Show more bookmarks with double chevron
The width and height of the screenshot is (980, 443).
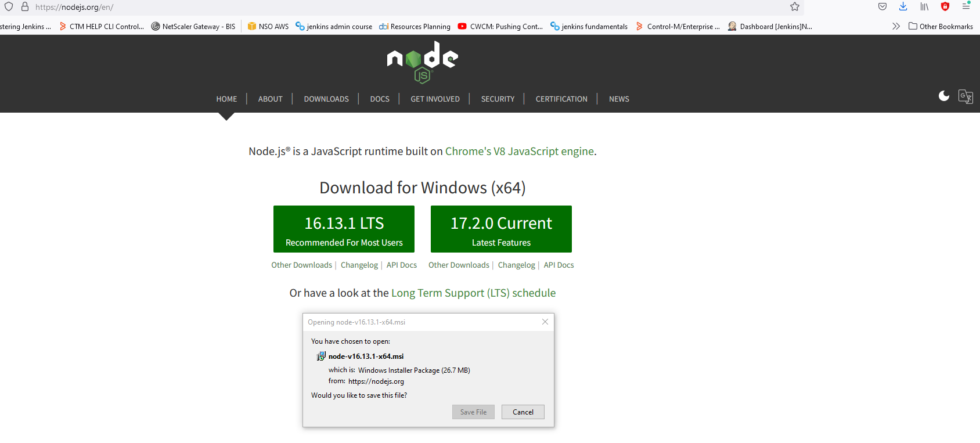[896, 26]
